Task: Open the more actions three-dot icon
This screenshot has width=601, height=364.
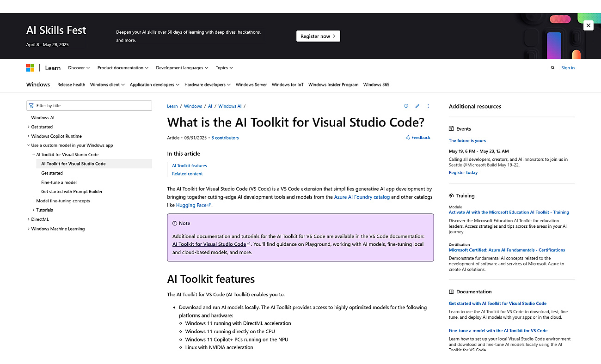Action: tap(428, 106)
